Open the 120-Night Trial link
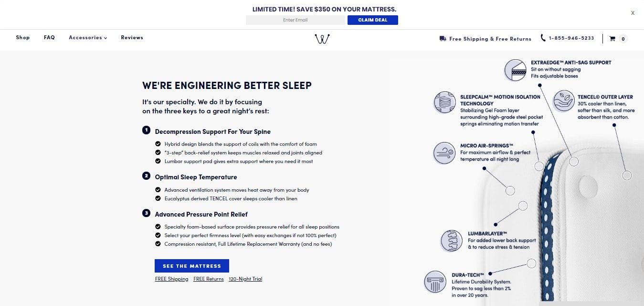This screenshot has width=644, height=306. click(x=245, y=279)
